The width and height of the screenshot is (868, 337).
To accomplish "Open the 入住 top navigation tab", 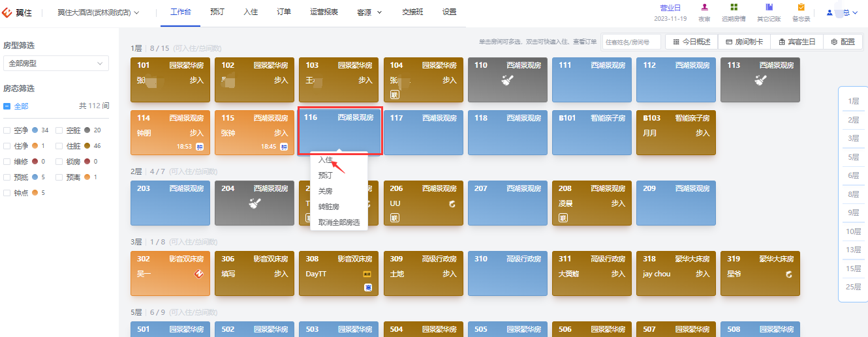I will click(x=251, y=12).
